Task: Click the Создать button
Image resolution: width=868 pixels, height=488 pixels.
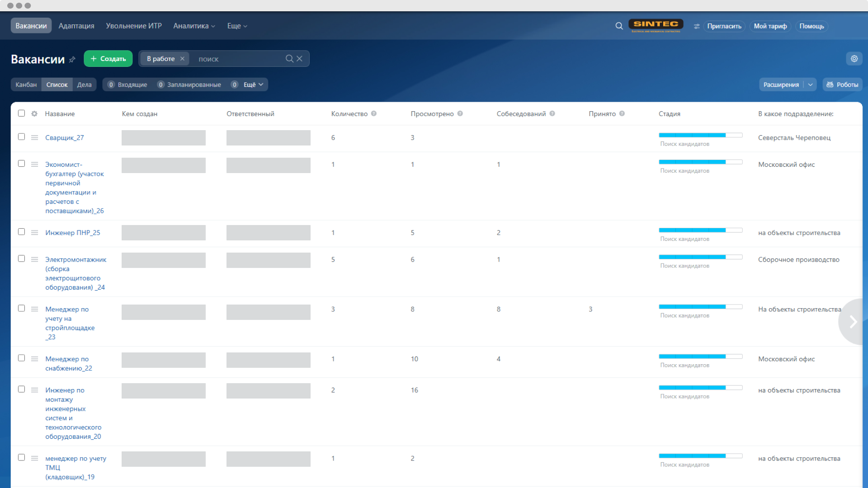Action: 108,59
